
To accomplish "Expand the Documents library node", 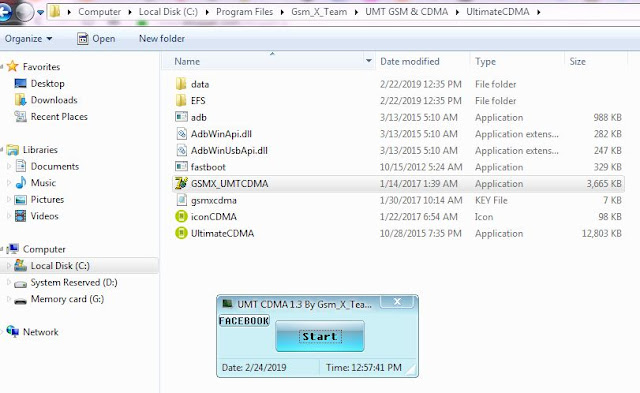I will pos(9,167).
